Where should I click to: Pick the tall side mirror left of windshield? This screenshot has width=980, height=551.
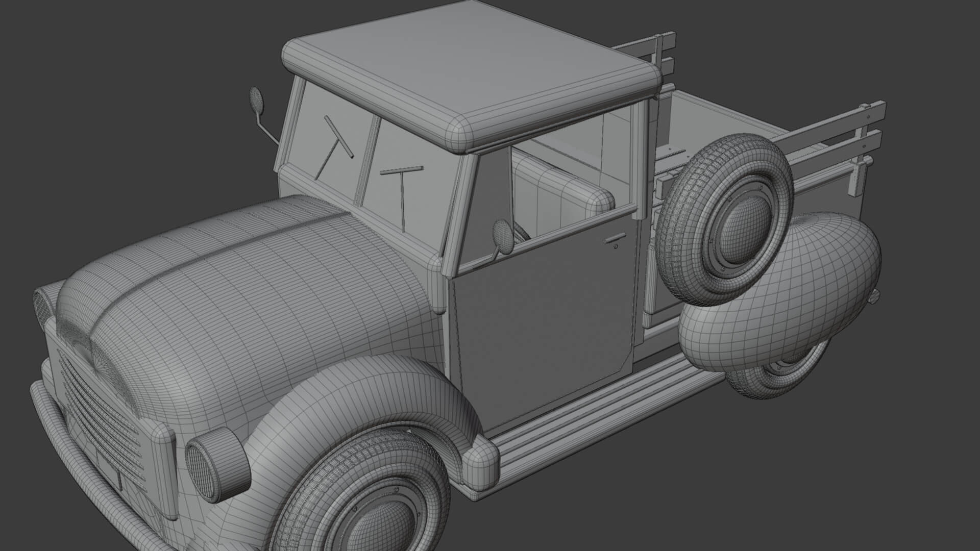pos(256,100)
